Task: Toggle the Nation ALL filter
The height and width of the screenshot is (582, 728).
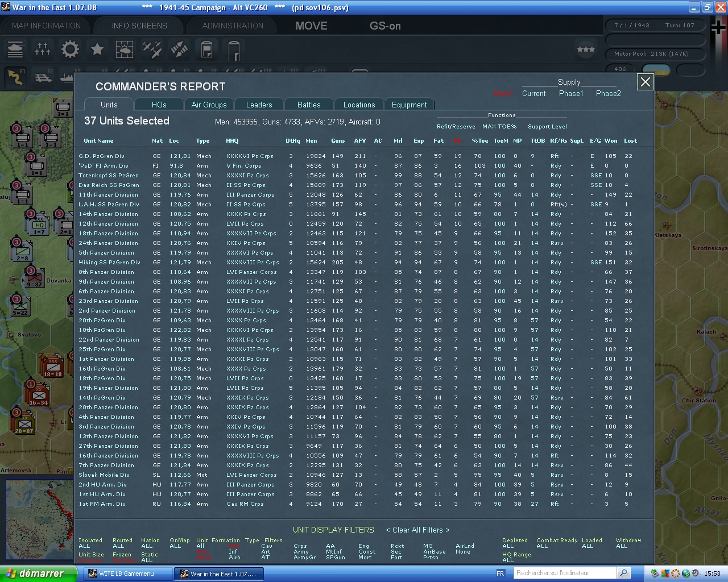Action: [147, 546]
